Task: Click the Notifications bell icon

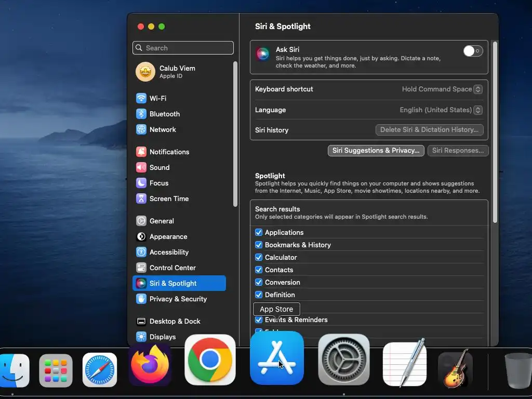Action: click(141, 152)
